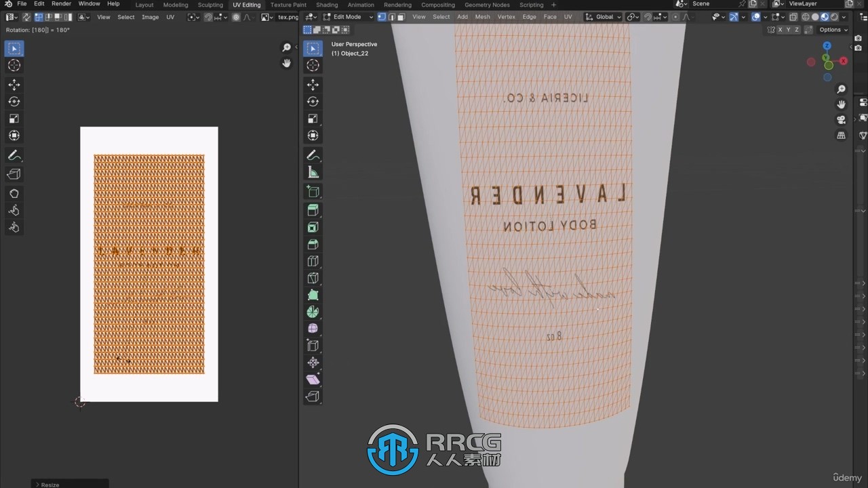The image size is (868, 488).
Task: Select the UV editor Move tool
Action: coord(14,85)
